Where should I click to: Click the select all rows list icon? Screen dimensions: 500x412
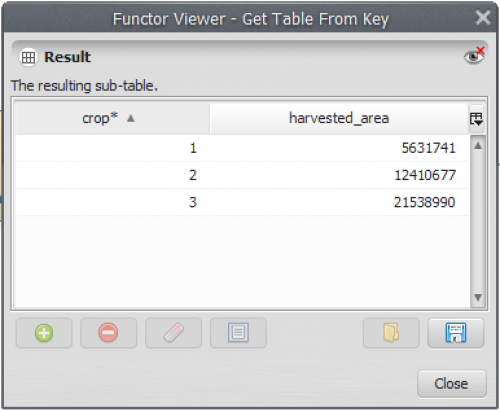tap(238, 333)
